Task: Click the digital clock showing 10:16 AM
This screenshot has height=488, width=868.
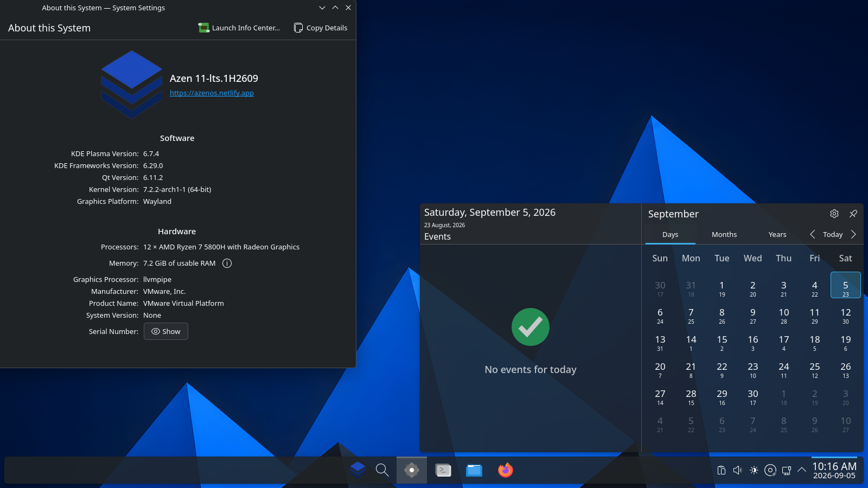Action: tap(834, 470)
